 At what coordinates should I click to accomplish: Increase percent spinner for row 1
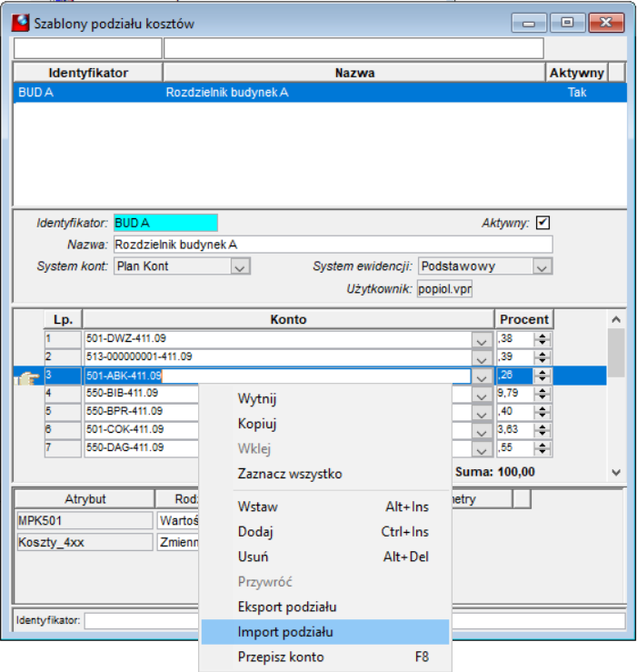point(542,336)
